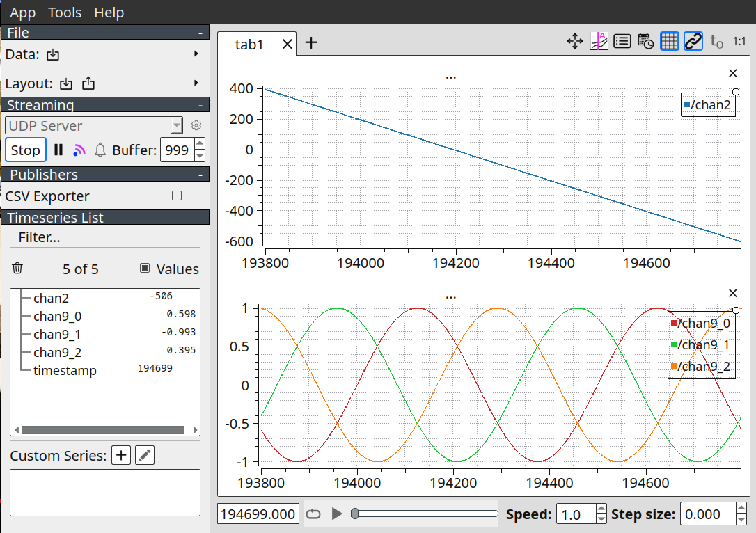Viewport: 756px width, 533px height.
Task: Delete series with the trash icon
Action: (17, 268)
